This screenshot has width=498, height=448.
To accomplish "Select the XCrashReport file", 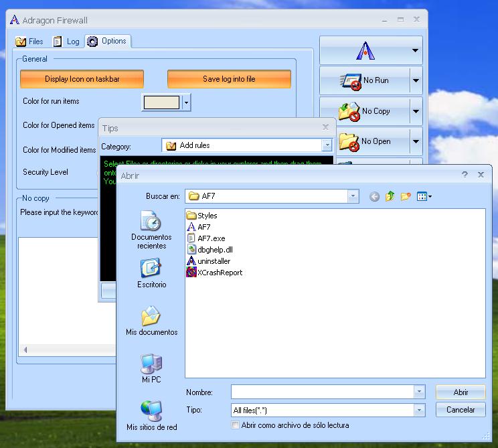I will (x=215, y=273).
